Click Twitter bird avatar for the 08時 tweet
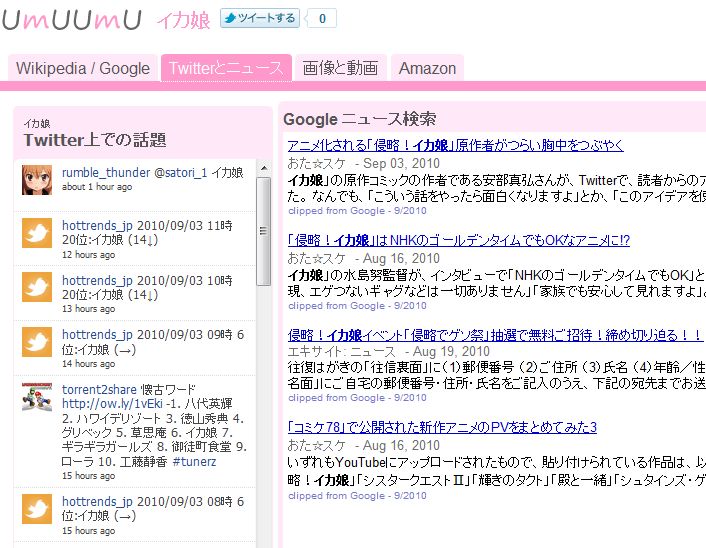This screenshot has height=548, width=706. coord(37,509)
